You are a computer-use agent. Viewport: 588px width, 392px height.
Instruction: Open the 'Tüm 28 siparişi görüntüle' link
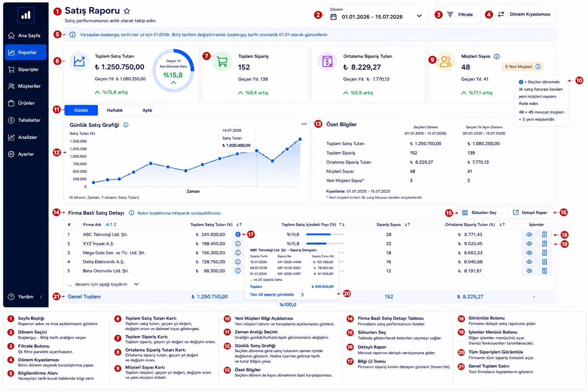[277, 295]
